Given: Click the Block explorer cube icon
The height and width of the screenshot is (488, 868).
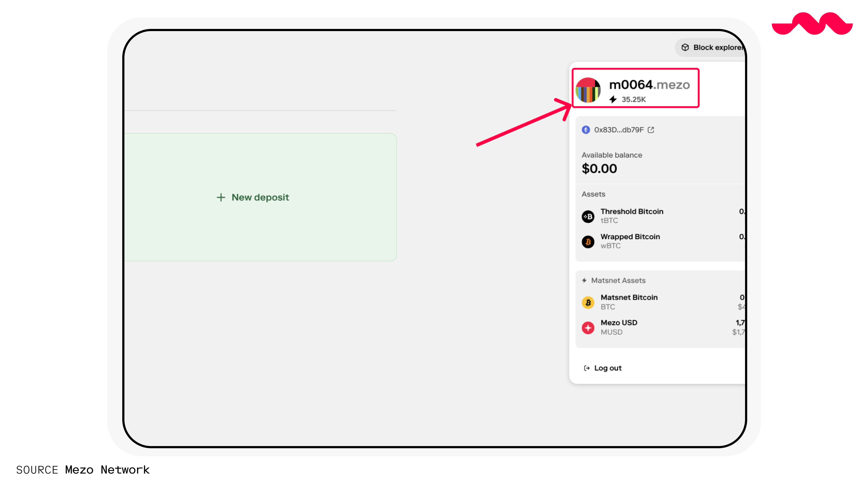Looking at the screenshot, I should click(685, 47).
